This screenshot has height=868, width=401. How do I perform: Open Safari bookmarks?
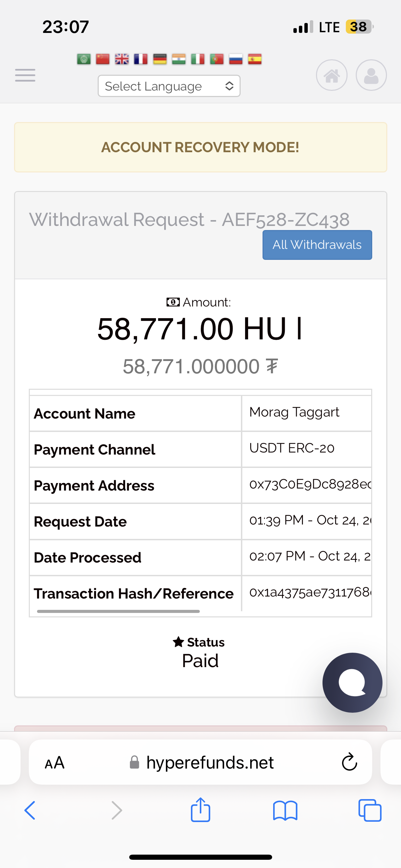(285, 810)
